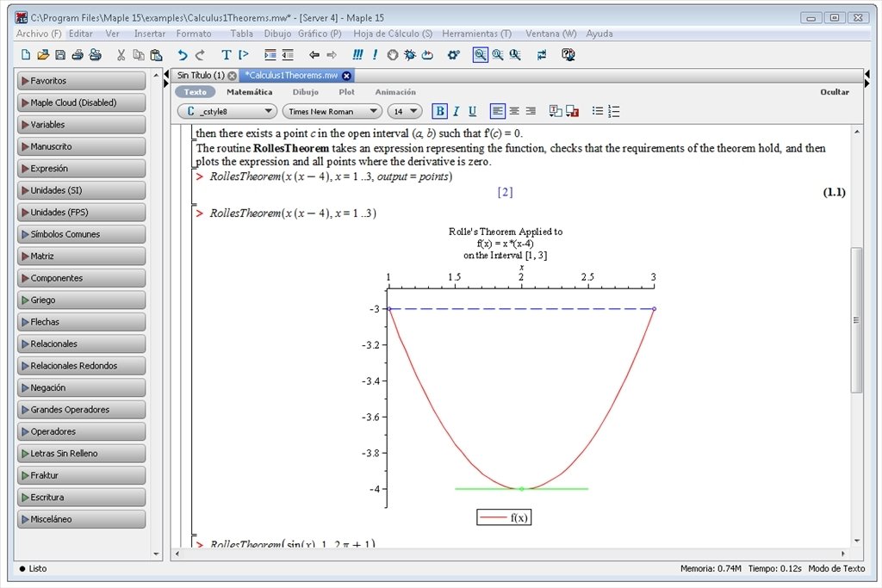Switch input to Texto mode
882x588 pixels.
(196, 91)
